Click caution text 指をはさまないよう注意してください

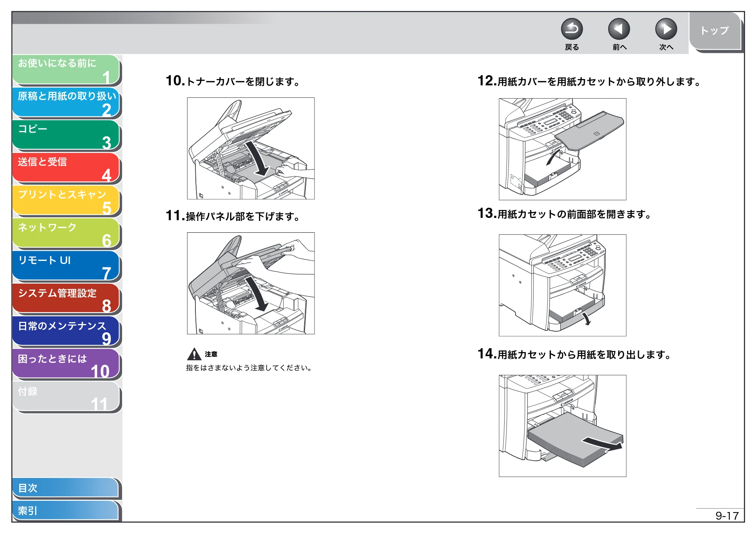249,368
